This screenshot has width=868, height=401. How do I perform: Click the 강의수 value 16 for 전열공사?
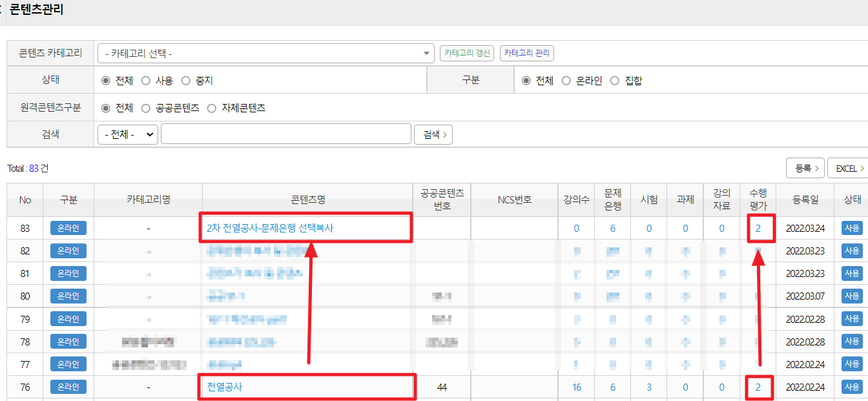coord(576,387)
